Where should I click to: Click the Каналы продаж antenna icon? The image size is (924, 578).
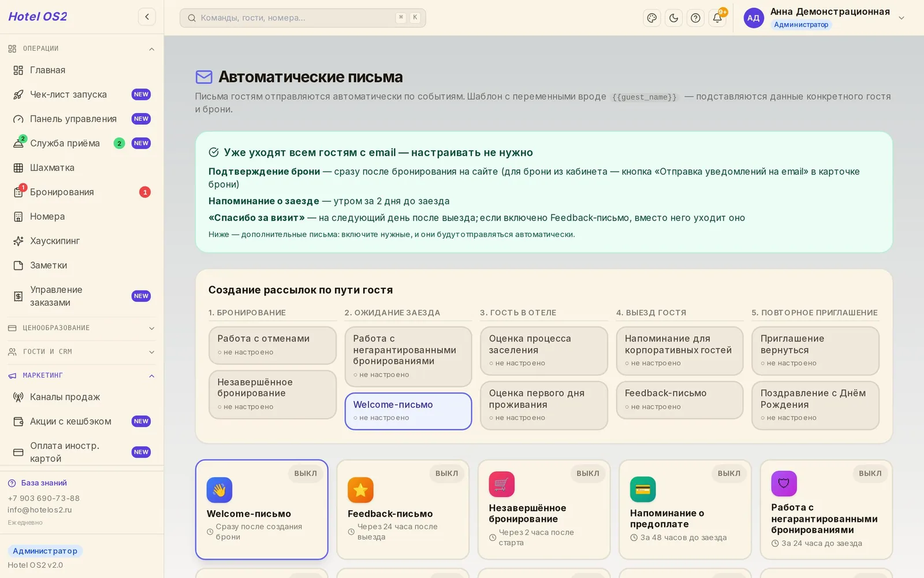point(18,397)
